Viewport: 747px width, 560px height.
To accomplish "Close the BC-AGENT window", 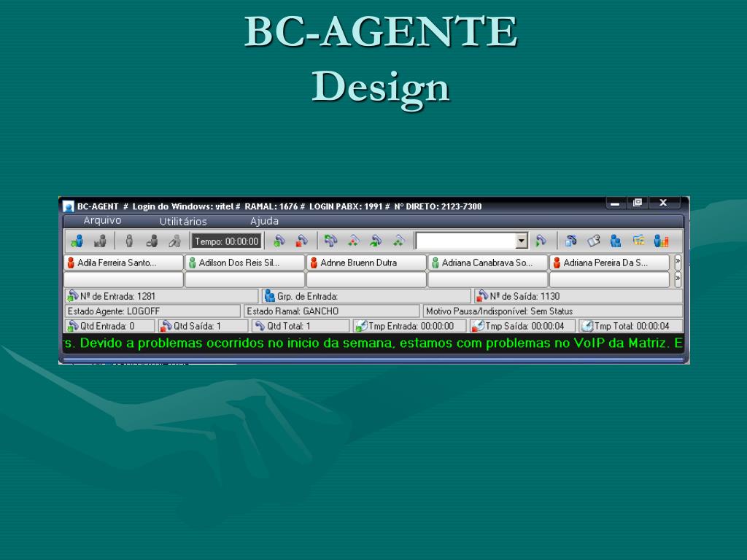I will [662, 203].
